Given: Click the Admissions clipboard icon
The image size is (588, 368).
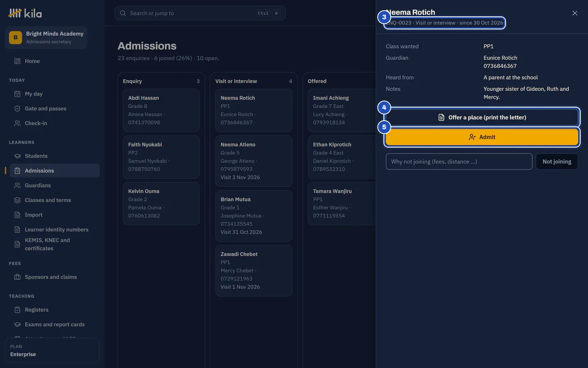Looking at the screenshot, I should point(17,171).
